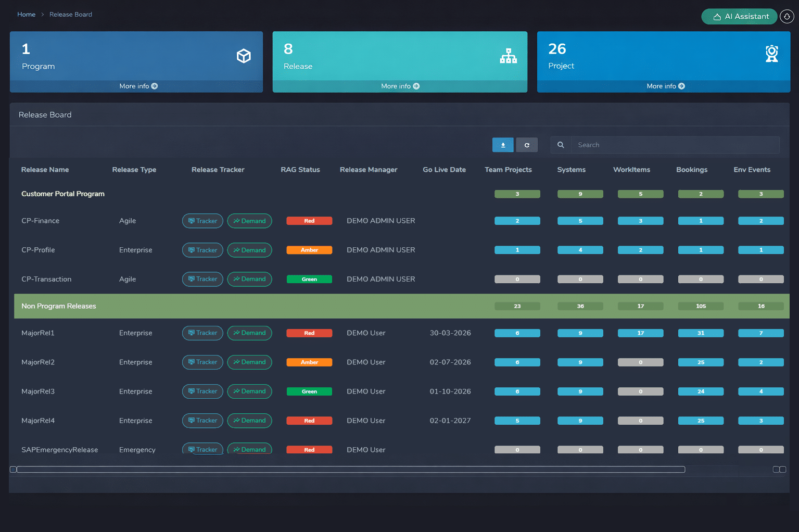Click the refresh table icon button

(527, 145)
